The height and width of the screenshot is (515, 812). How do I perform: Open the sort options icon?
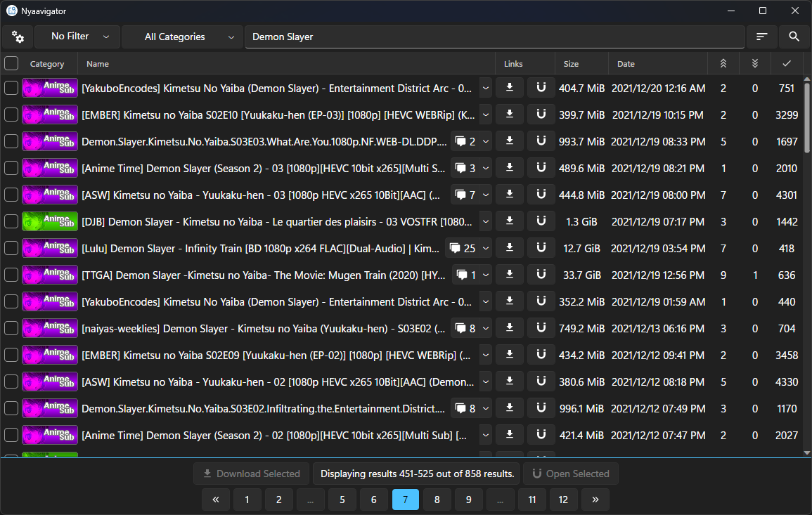(761, 37)
